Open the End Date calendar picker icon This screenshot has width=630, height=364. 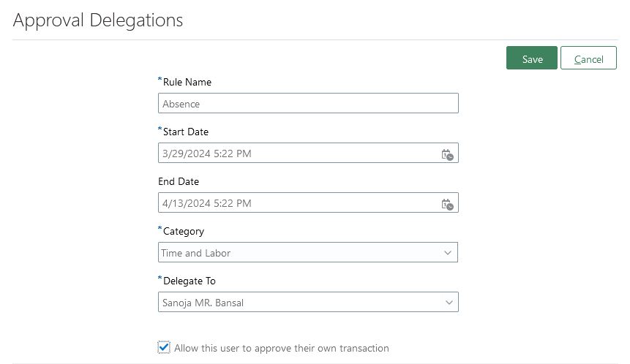tap(447, 205)
